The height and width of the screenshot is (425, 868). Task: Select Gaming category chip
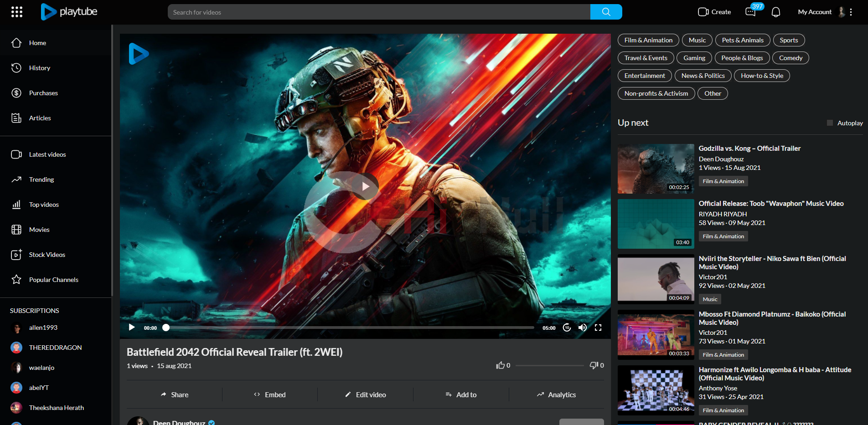click(694, 58)
